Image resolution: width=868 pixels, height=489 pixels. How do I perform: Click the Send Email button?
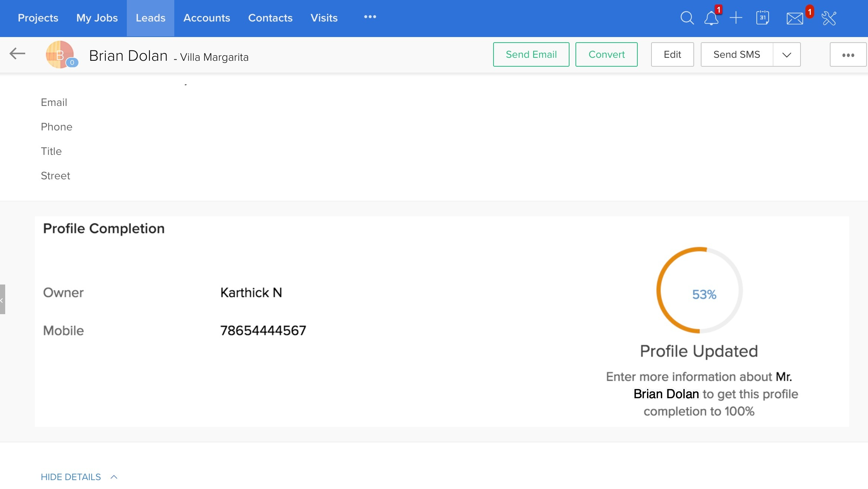click(531, 54)
